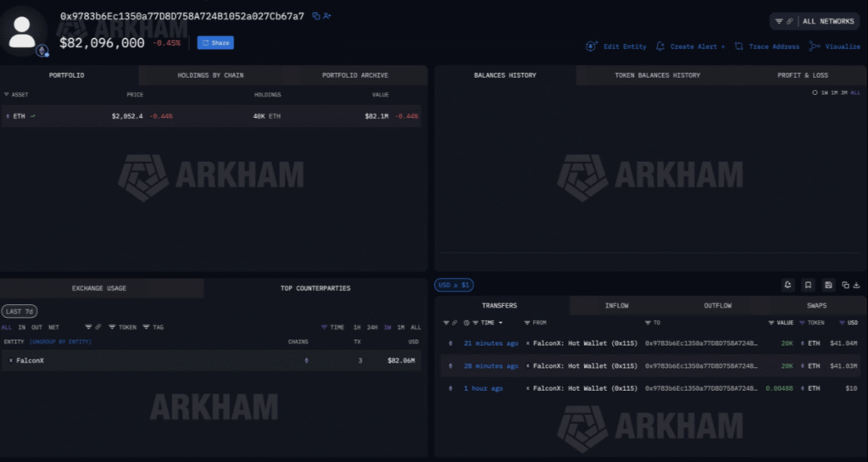Select the 24H time filter for counterparties
Viewport: 868px width, 462px height.
(372, 327)
